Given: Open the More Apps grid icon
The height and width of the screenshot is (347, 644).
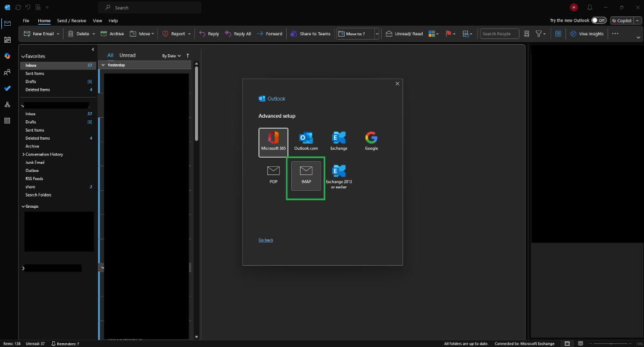Looking at the screenshot, I should click(x=8, y=120).
